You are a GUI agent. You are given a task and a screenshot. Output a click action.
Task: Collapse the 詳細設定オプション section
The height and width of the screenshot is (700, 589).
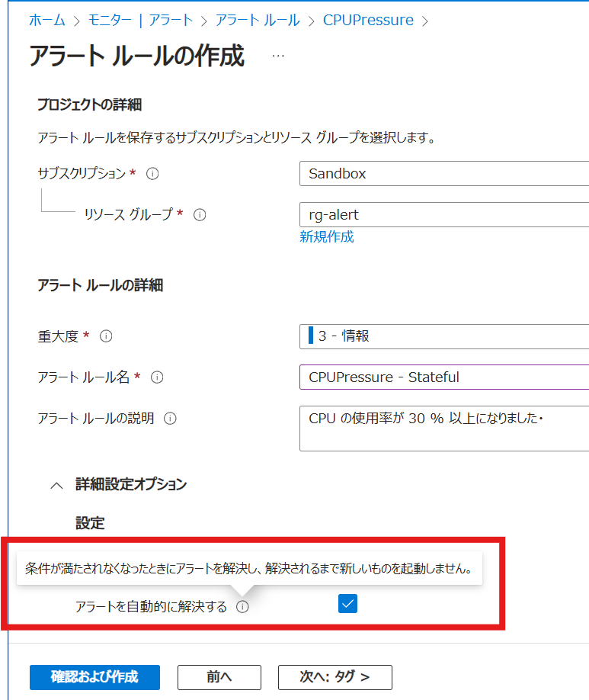[57, 485]
